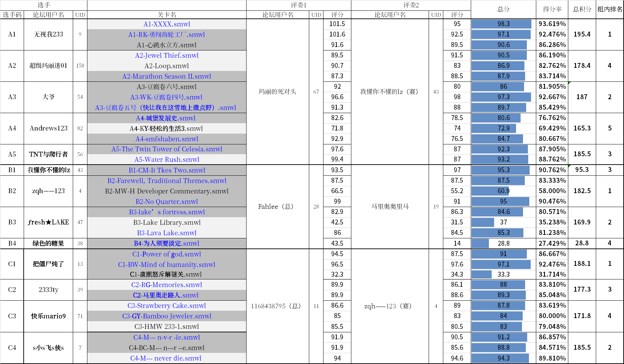
Task: Select judge cell 1168438795（总）
Action: (x=278, y=306)
